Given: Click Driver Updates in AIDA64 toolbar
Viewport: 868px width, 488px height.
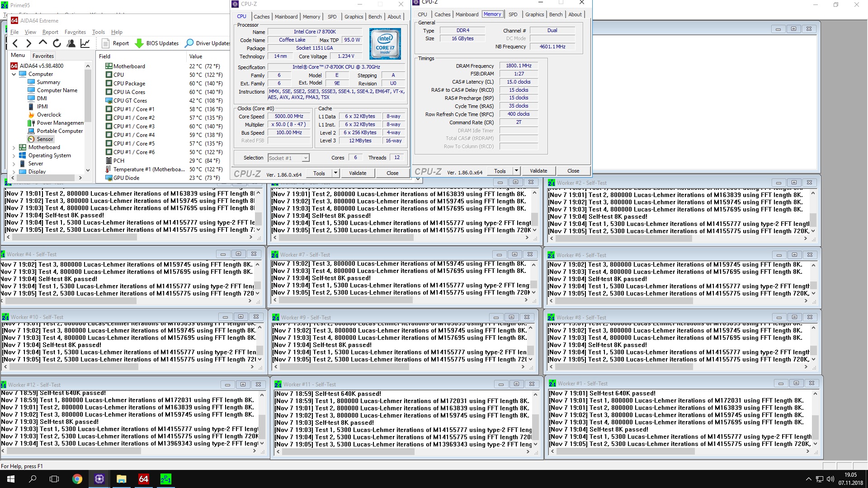Looking at the screenshot, I should [x=208, y=43].
